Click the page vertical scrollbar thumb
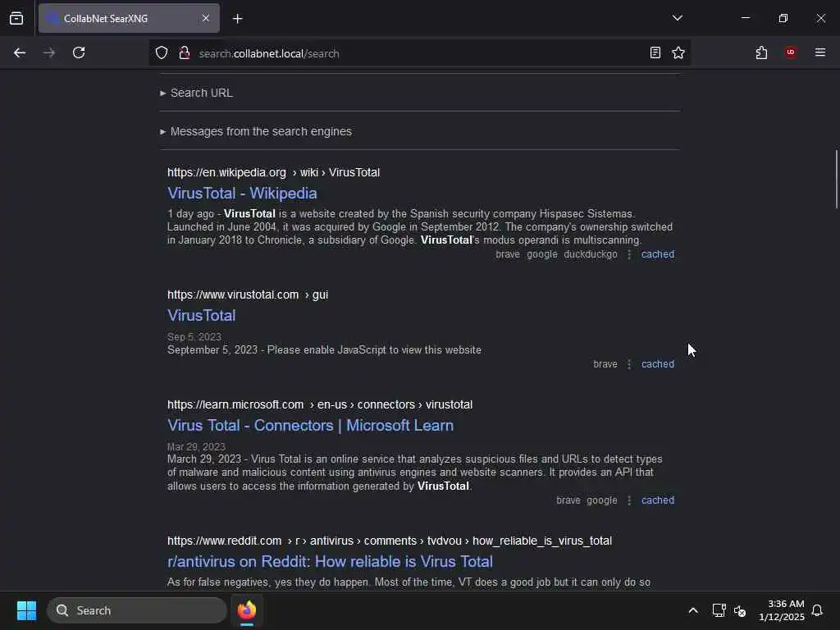This screenshot has width=840, height=630. point(836,180)
